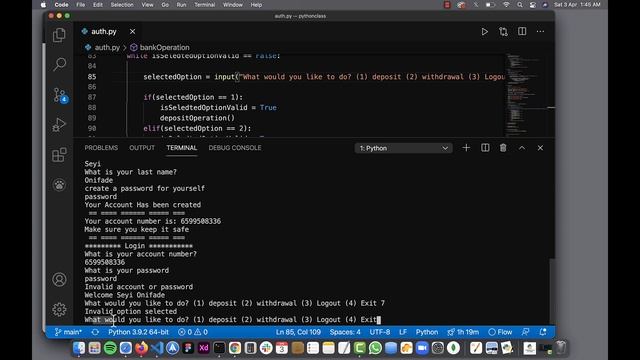Open the Search view in activity bar
Viewport: 640px width, 360px height.
(59, 64)
